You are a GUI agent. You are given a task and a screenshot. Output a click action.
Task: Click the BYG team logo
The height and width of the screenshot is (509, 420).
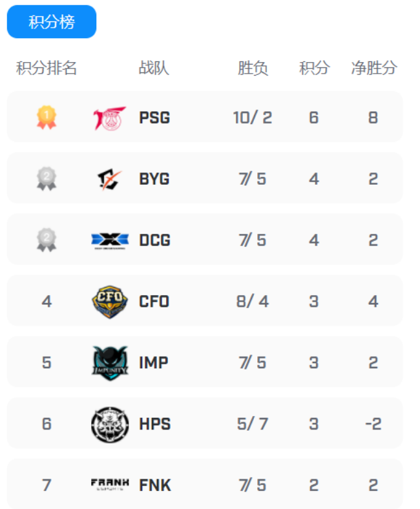point(109,179)
